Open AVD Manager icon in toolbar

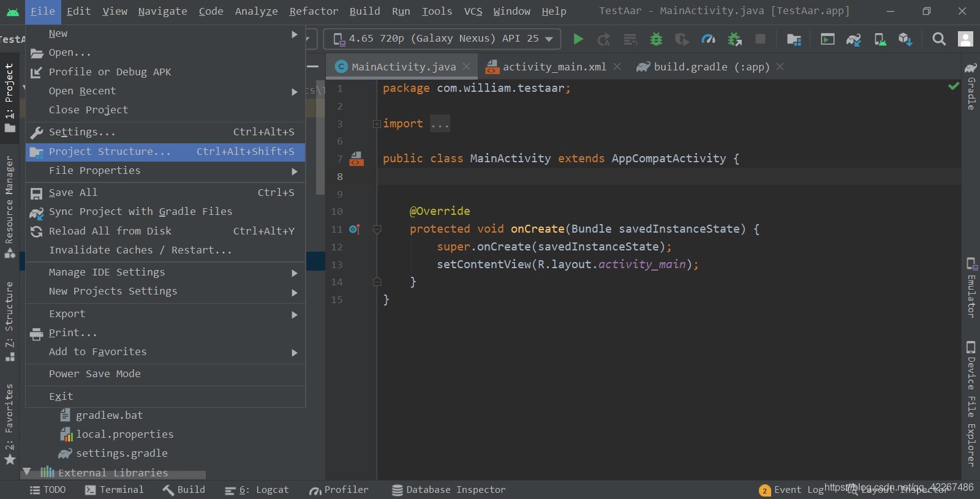click(880, 39)
